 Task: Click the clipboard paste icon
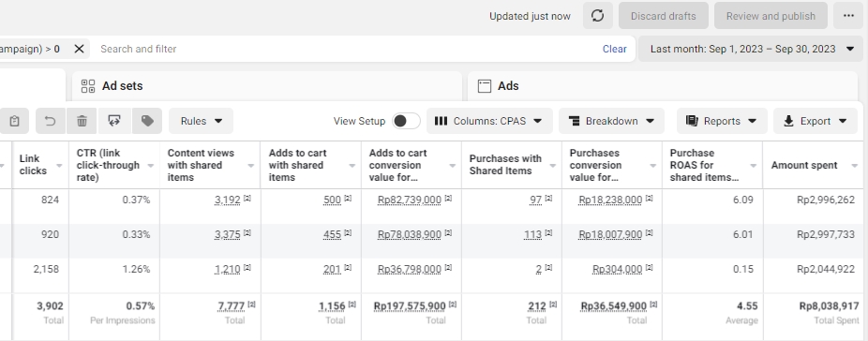(14, 121)
